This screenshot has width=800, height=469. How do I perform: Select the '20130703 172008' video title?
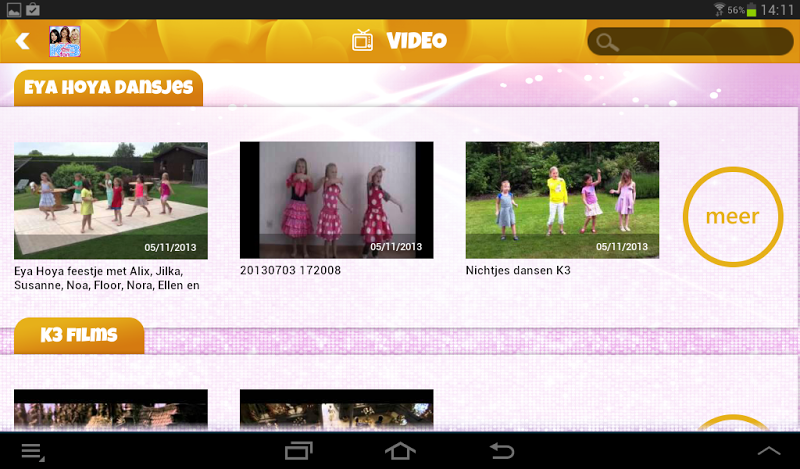[x=290, y=270]
